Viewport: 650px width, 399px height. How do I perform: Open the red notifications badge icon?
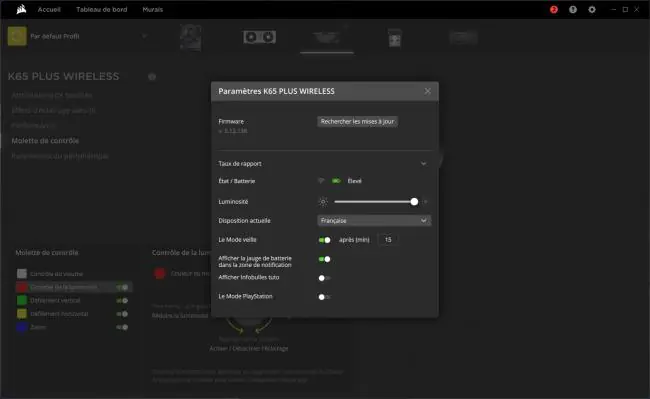coord(554,10)
